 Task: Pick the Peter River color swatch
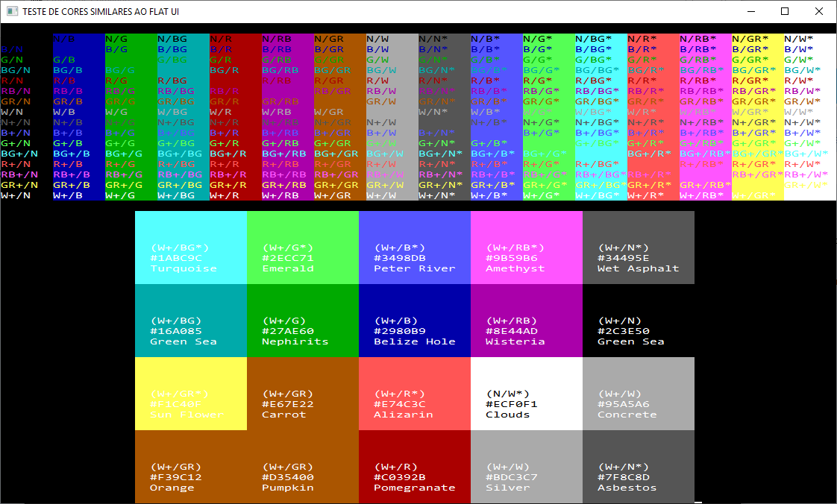click(415, 248)
